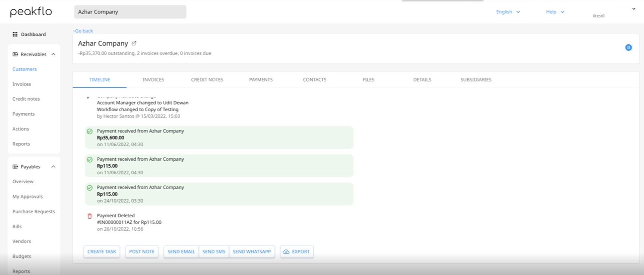The width and height of the screenshot is (644, 275).
Task: Click the Go back link
Action: coord(83,31)
